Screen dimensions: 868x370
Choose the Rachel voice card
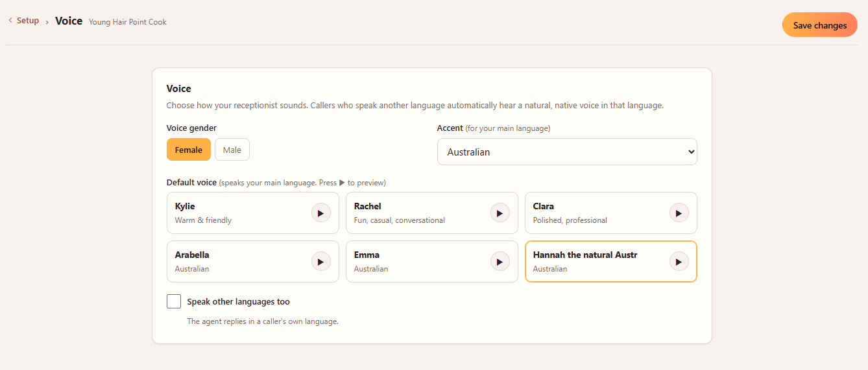[x=432, y=213]
